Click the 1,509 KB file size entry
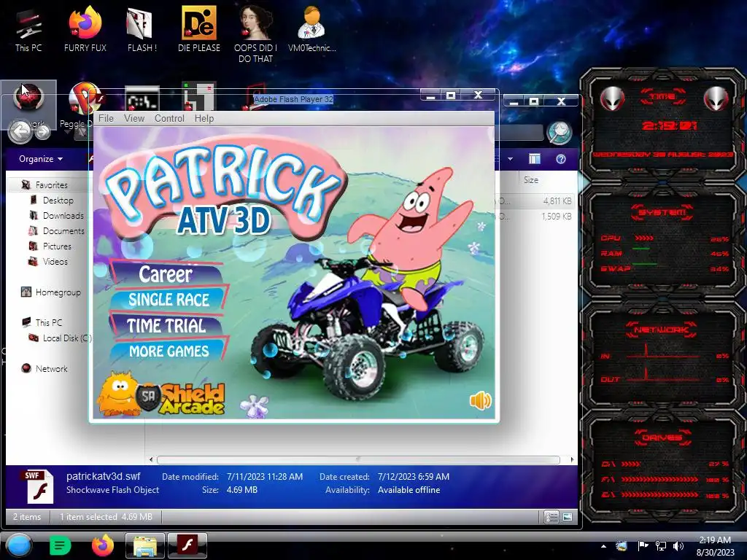This screenshot has height=560, width=747. (x=557, y=216)
